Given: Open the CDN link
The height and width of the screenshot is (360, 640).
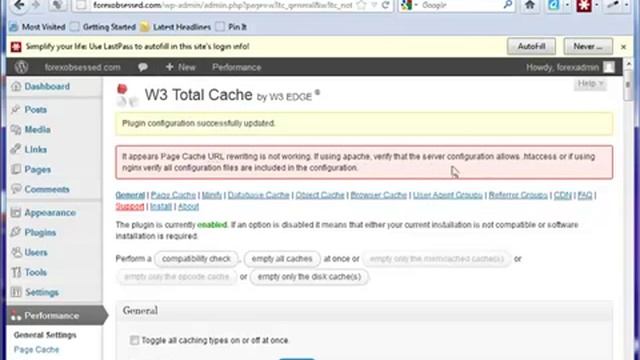Looking at the screenshot, I should (x=562, y=195).
